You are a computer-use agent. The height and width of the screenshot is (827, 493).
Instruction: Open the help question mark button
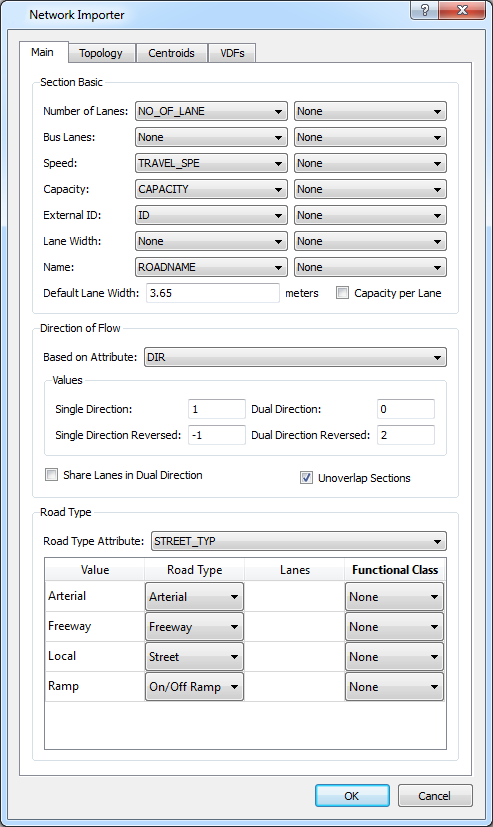pos(424,10)
